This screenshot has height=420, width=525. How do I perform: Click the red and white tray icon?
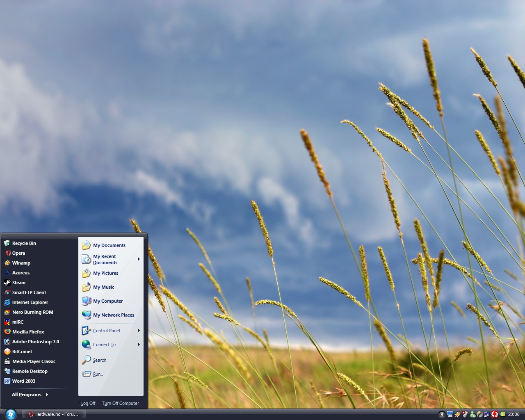click(495, 414)
